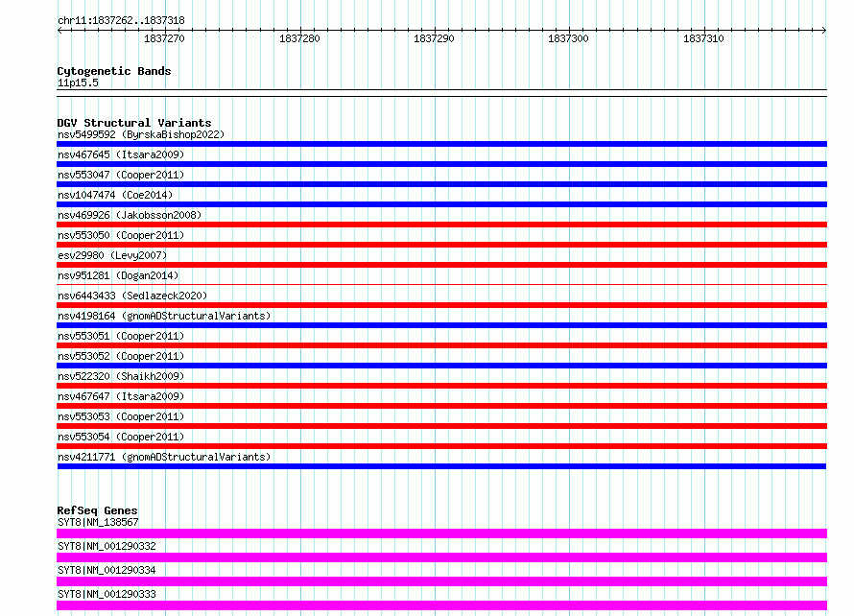Click the nsv553051 (Cooper2011) label
Screen dimensions: 854x616
pos(121,336)
